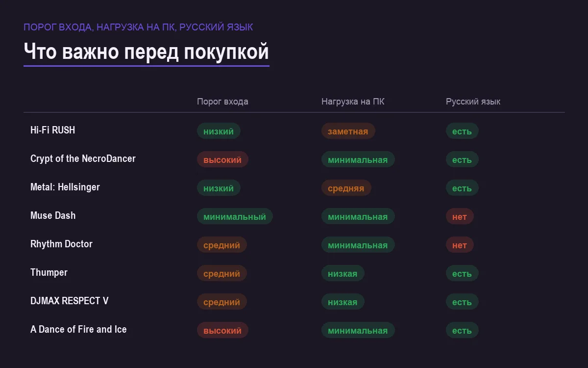Select the DJMAX RESPECT V title
The height and width of the screenshot is (368, 588).
coord(69,301)
